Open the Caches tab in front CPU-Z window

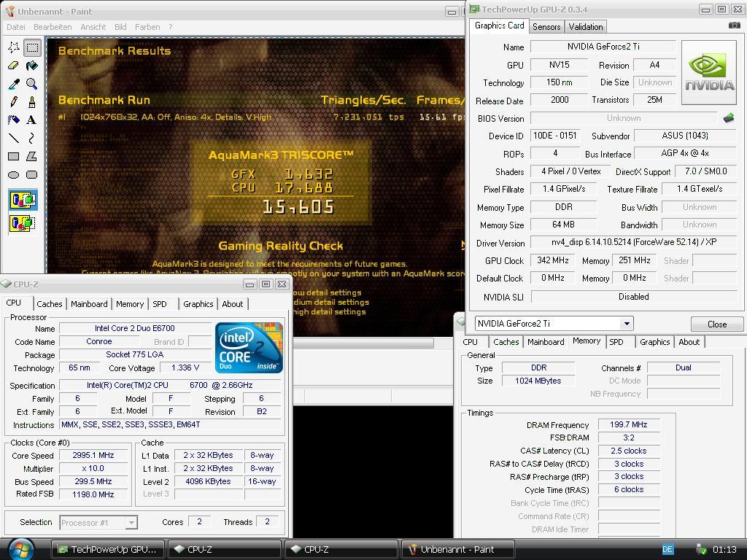coord(50,304)
